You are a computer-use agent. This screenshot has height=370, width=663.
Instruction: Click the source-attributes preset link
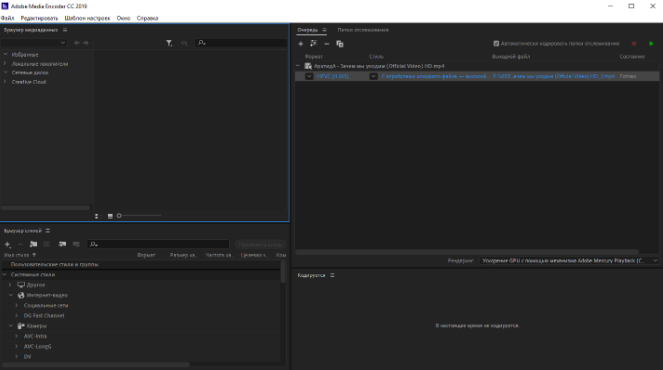click(x=434, y=77)
